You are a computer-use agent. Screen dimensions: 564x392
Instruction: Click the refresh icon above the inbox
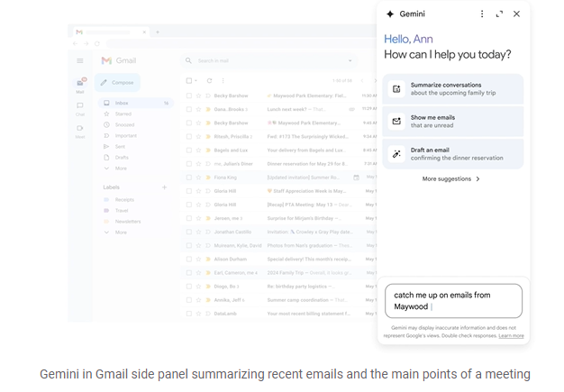[x=209, y=80]
